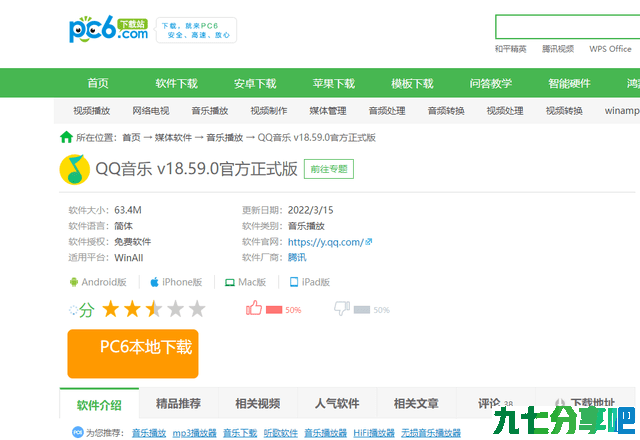The width and height of the screenshot is (640, 440).
Task: Select the 视频播放 subcategory
Action: [x=92, y=111]
